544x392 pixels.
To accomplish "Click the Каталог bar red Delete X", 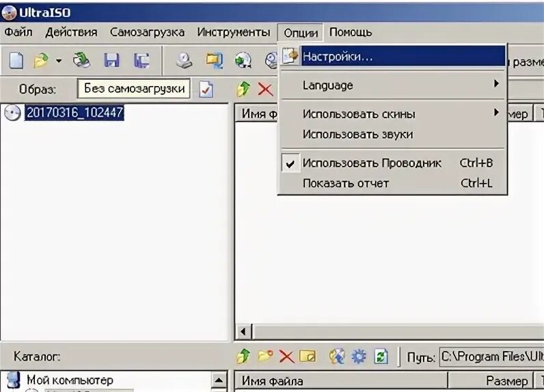I will click(x=286, y=356).
